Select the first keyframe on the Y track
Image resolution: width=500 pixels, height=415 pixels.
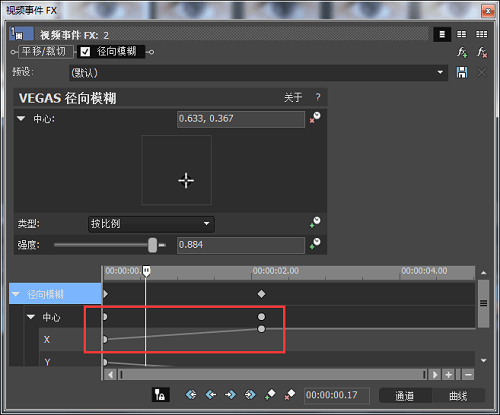coord(105,362)
